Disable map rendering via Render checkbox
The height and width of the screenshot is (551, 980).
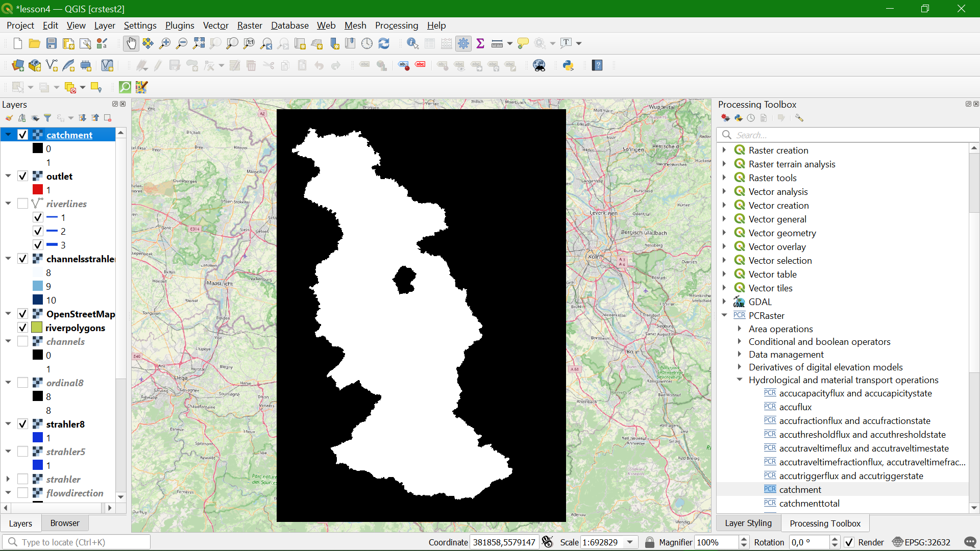coord(849,542)
